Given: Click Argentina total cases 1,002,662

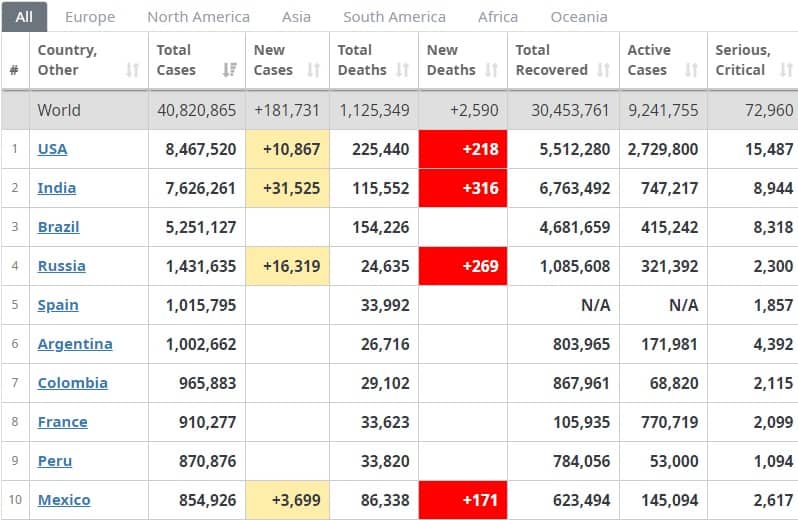Looking at the screenshot, I should (x=201, y=344).
